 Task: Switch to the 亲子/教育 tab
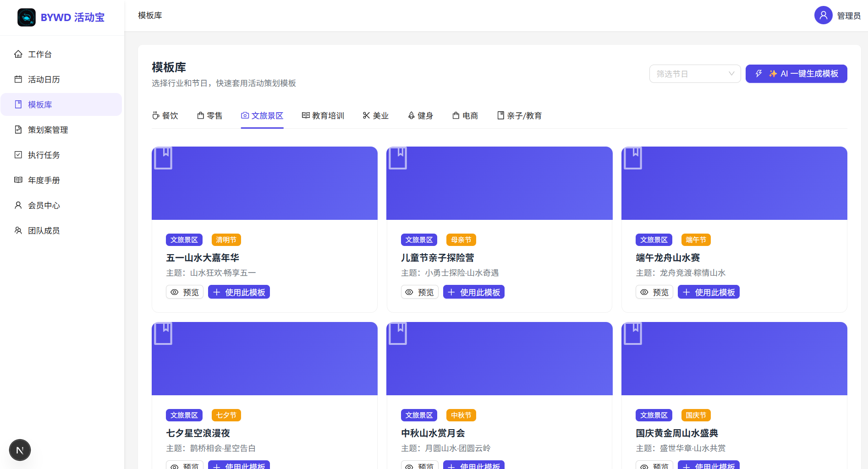point(519,115)
